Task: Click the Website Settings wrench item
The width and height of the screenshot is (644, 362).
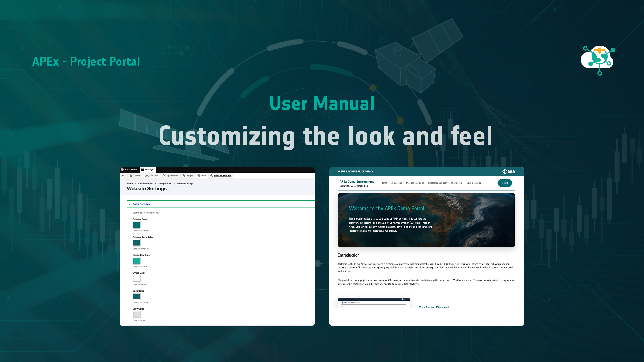Action: 220,176
